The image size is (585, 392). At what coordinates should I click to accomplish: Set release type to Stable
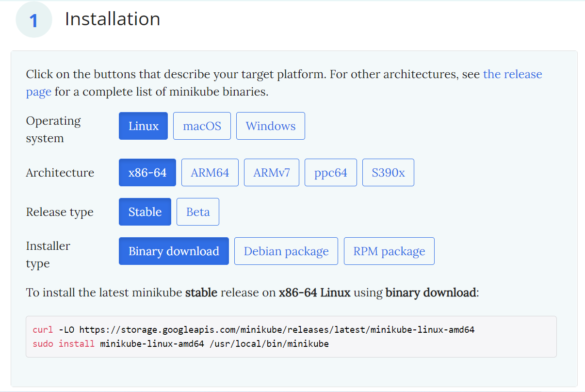click(x=145, y=212)
